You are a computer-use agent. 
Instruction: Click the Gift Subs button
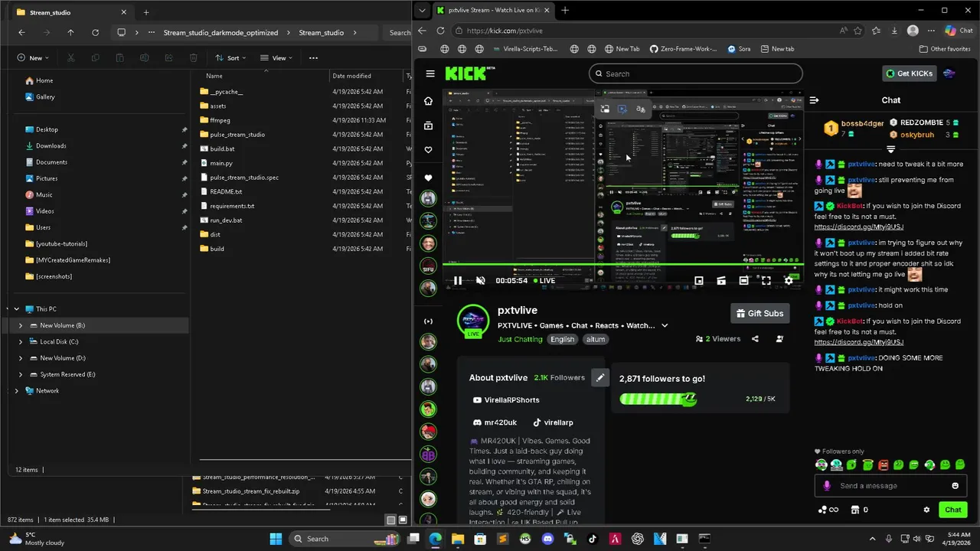759,313
